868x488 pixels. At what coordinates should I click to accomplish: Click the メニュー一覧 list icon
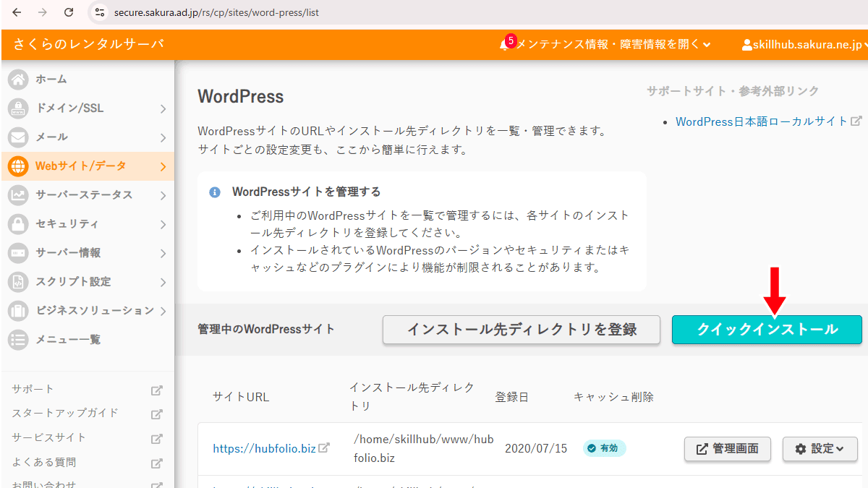pyautogui.click(x=18, y=340)
